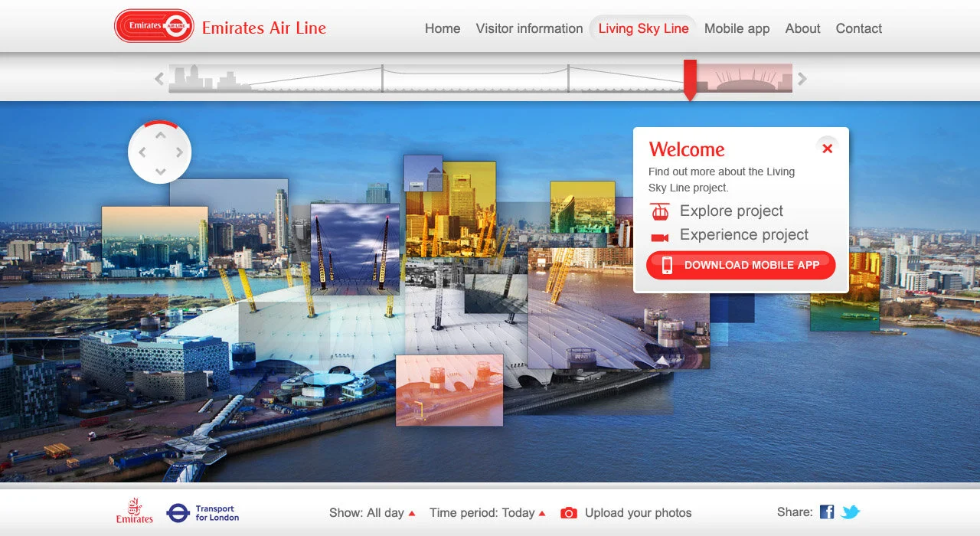The image size is (980, 536).
Task: Open Visitor information menu item
Action: [529, 28]
